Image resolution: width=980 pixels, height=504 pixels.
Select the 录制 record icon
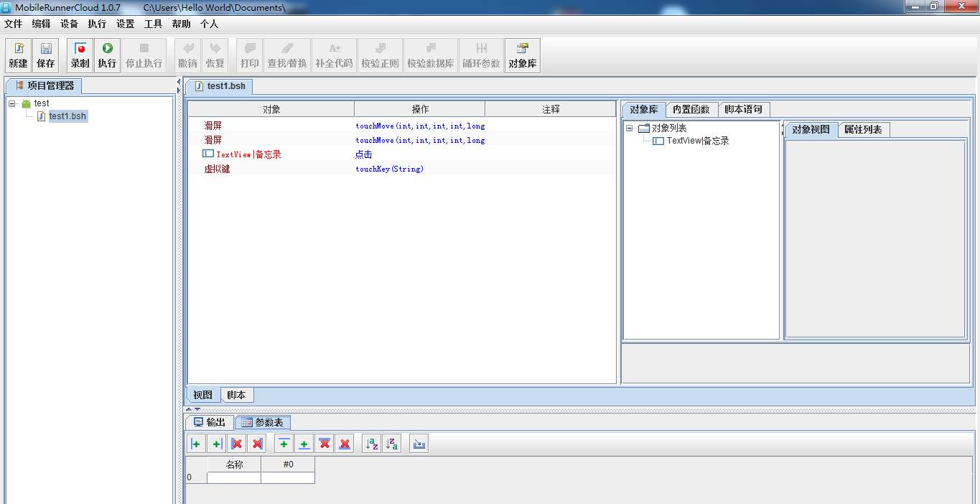coord(79,55)
